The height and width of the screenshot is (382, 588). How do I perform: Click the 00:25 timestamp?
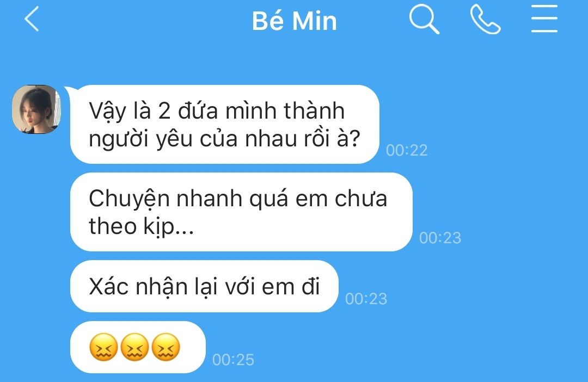click(233, 360)
